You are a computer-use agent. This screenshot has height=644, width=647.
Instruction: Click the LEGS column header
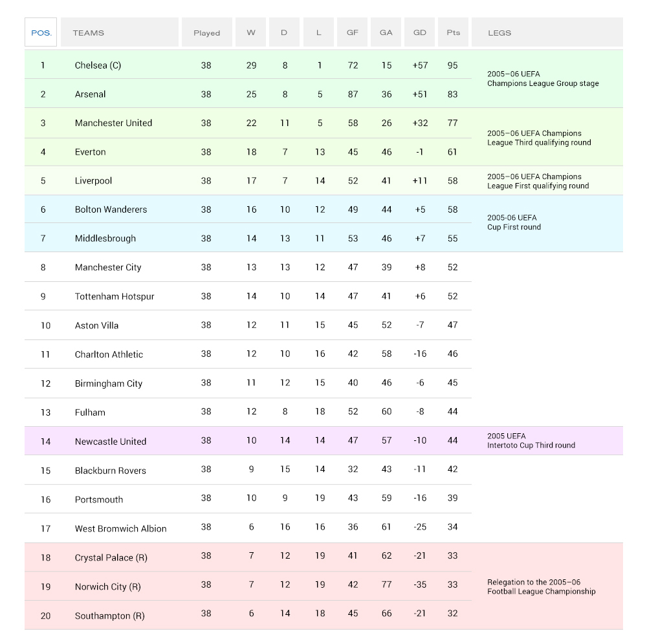click(x=499, y=32)
